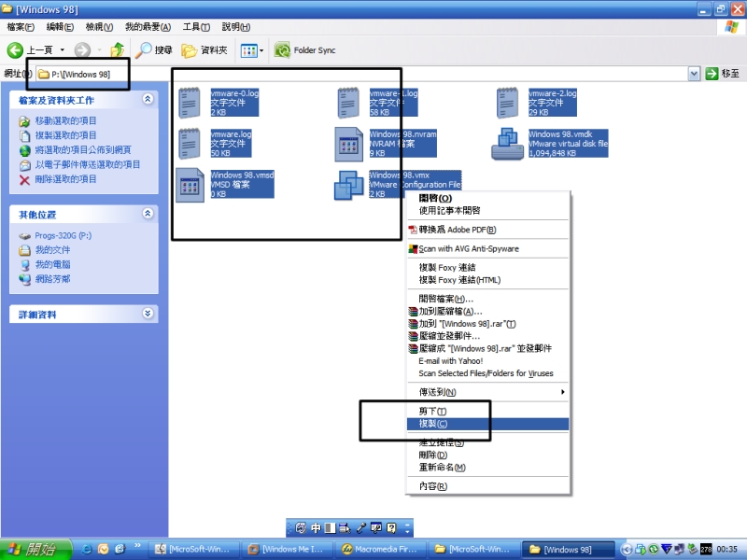Image resolution: width=747 pixels, height=560 pixels.
Task: Choose 刪除(D) in context menu
Action: pyautogui.click(x=487, y=455)
